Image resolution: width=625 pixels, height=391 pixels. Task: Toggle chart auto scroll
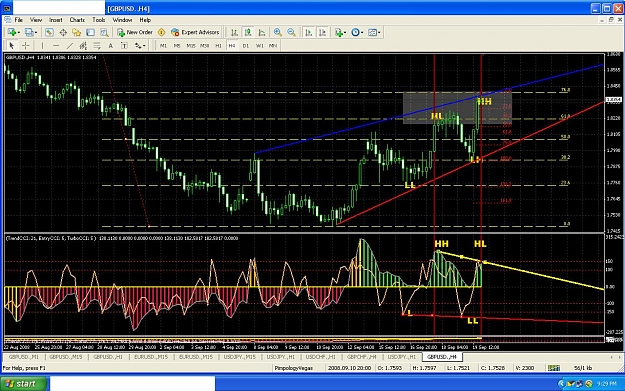click(309, 32)
